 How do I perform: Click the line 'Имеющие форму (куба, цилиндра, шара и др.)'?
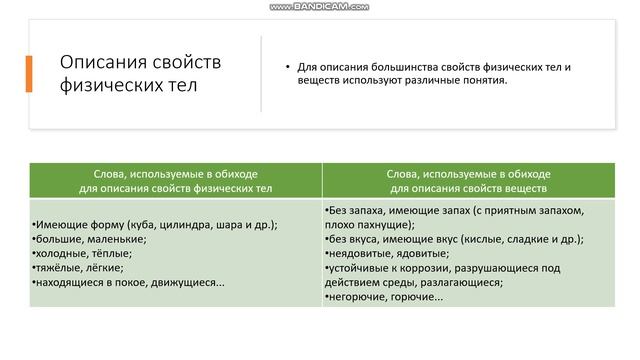(x=155, y=225)
